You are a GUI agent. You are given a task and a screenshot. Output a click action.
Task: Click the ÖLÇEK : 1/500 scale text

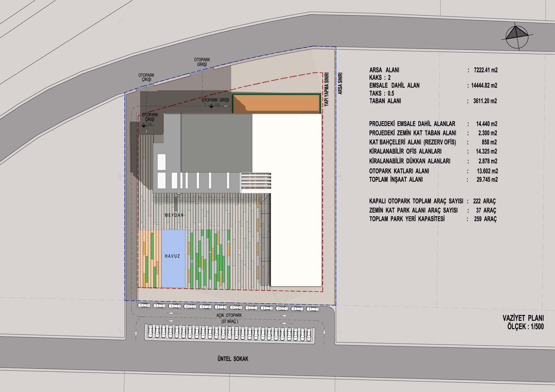[525, 327]
